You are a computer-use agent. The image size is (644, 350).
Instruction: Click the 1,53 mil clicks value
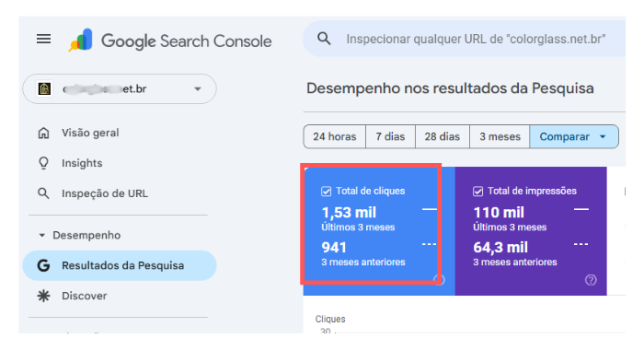coord(349,213)
